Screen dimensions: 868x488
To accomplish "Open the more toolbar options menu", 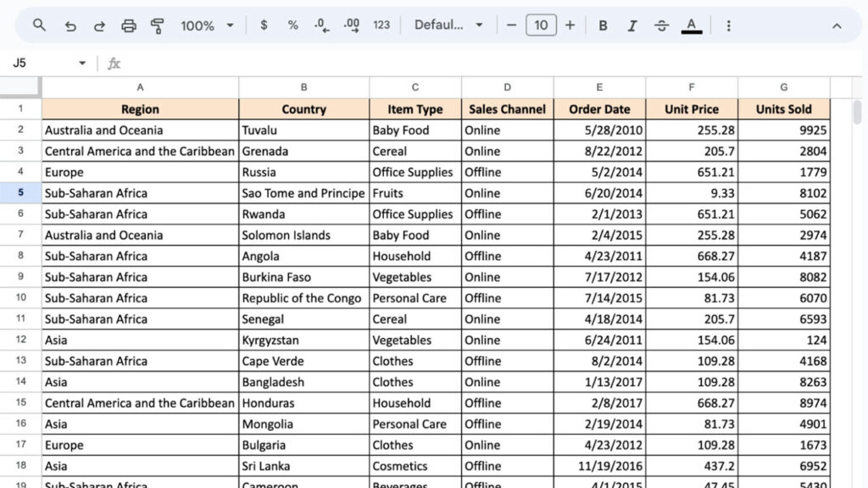I will point(728,25).
